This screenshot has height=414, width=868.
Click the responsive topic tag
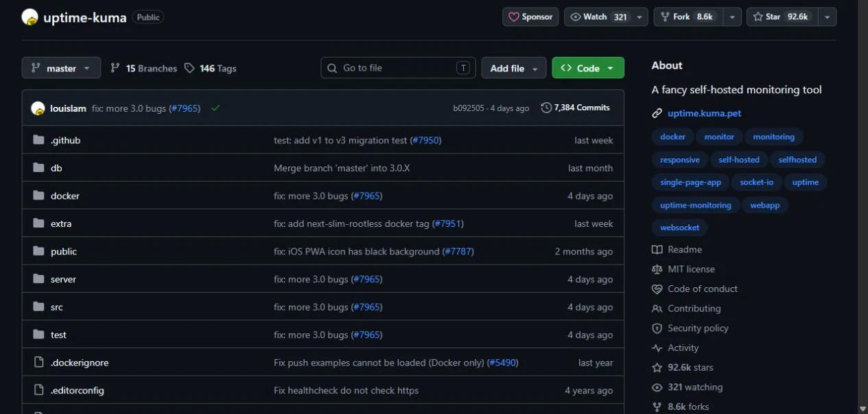tap(680, 160)
